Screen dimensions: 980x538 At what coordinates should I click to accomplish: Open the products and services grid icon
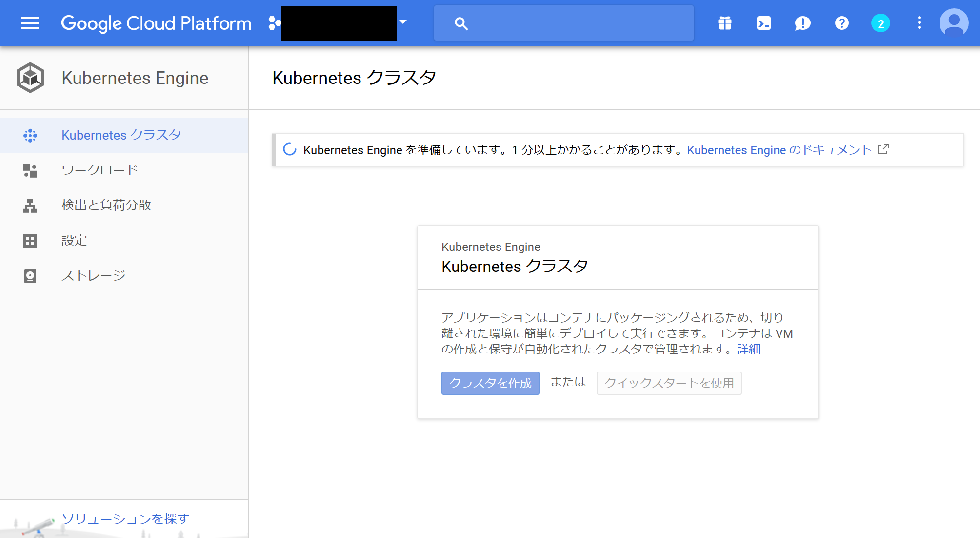[x=724, y=23]
